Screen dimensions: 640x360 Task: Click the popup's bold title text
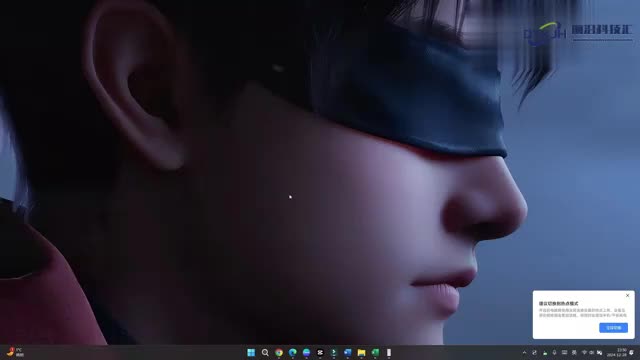(558, 304)
